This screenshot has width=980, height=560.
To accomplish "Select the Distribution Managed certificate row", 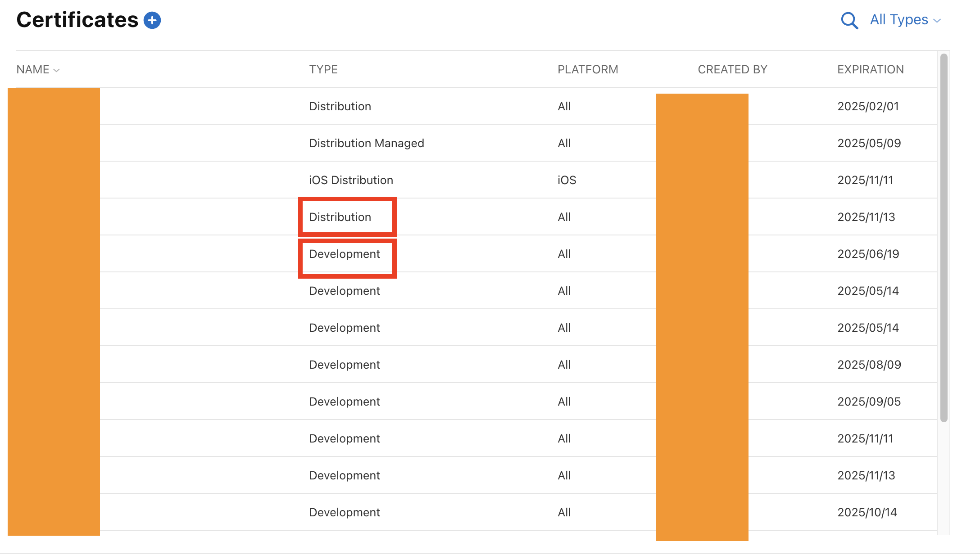I will 366,143.
